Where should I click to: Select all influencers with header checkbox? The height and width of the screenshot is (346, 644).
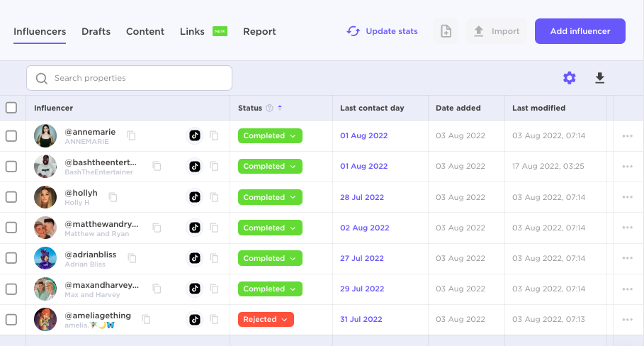coord(11,108)
